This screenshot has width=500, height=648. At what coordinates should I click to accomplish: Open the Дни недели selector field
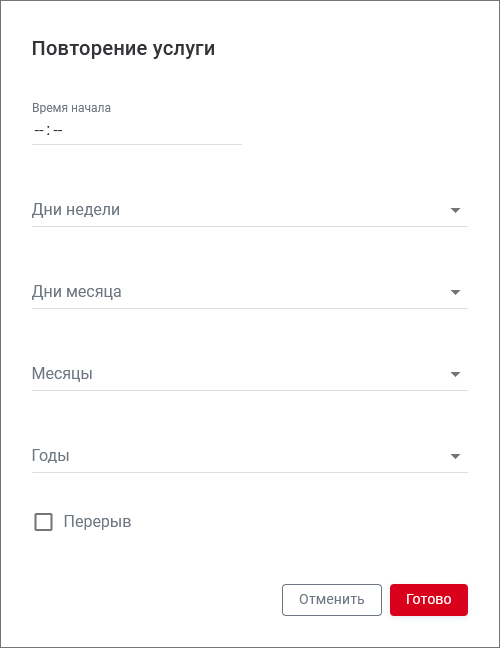pyautogui.click(x=250, y=210)
